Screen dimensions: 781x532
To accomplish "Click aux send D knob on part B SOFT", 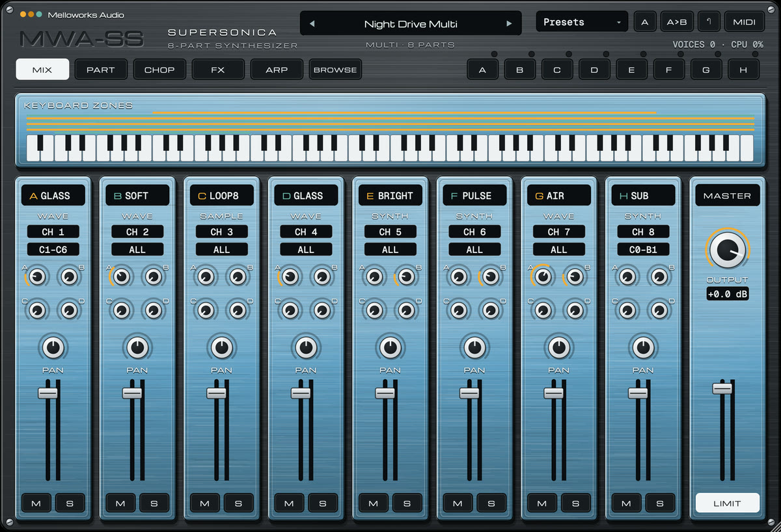I will click(x=154, y=310).
